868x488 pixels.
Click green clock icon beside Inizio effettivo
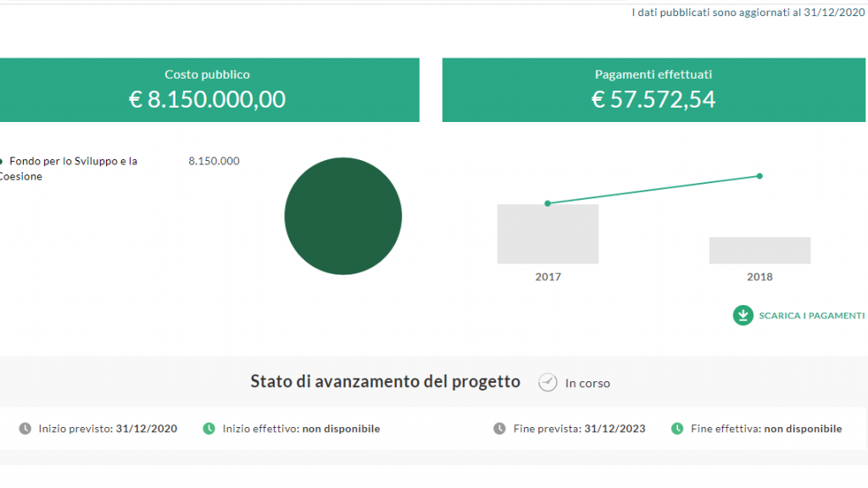(209, 429)
